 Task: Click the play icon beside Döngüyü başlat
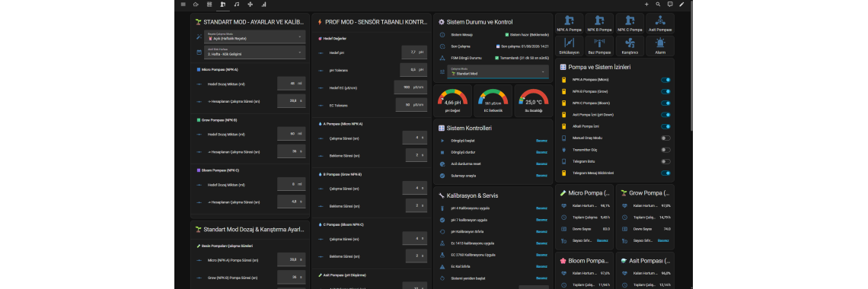[x=442, y=141]
